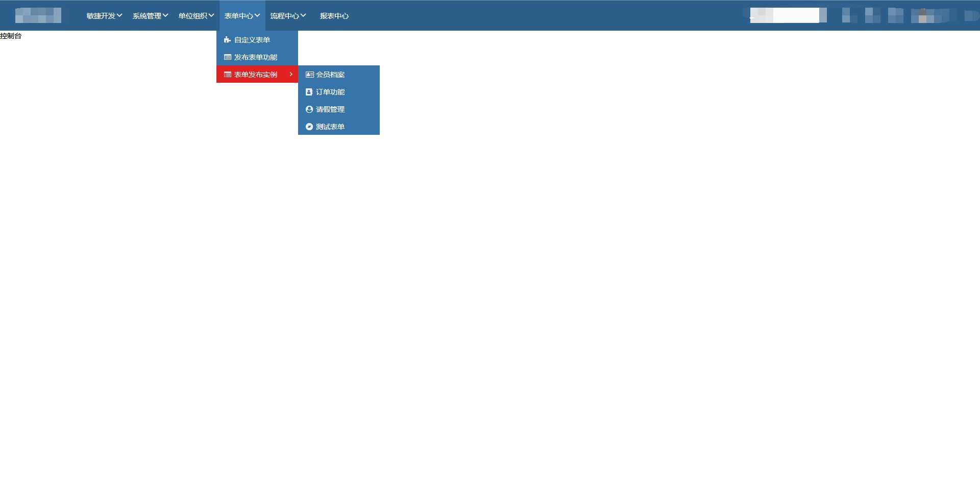980x477 pixels.
Task: Click the list icon beside 发布表单功能
Action: pyautogui.click(x=228, y=57)
